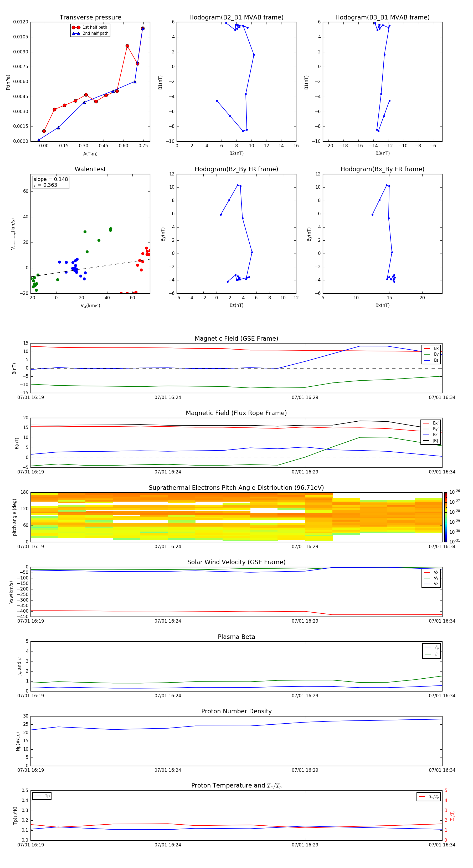Click 'Hodogram(B3_B1 MVAB frame)' title
Viewport: 473px width, 868px height.
tap(382, 18)
